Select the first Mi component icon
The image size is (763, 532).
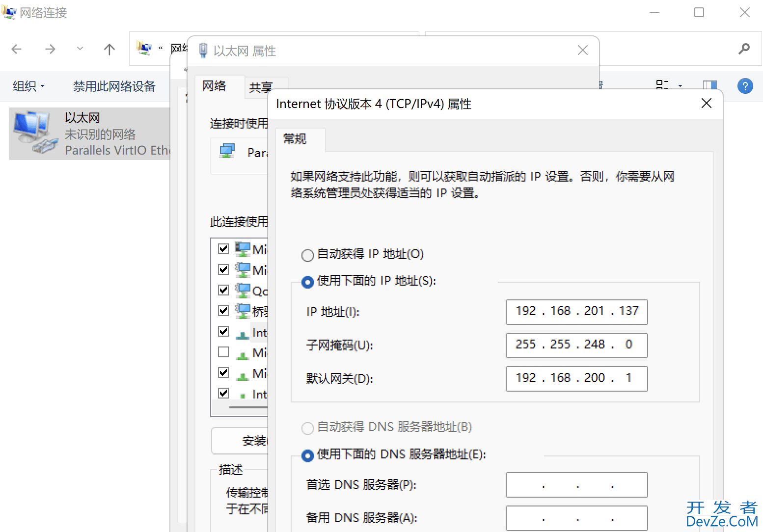point(243,249)
